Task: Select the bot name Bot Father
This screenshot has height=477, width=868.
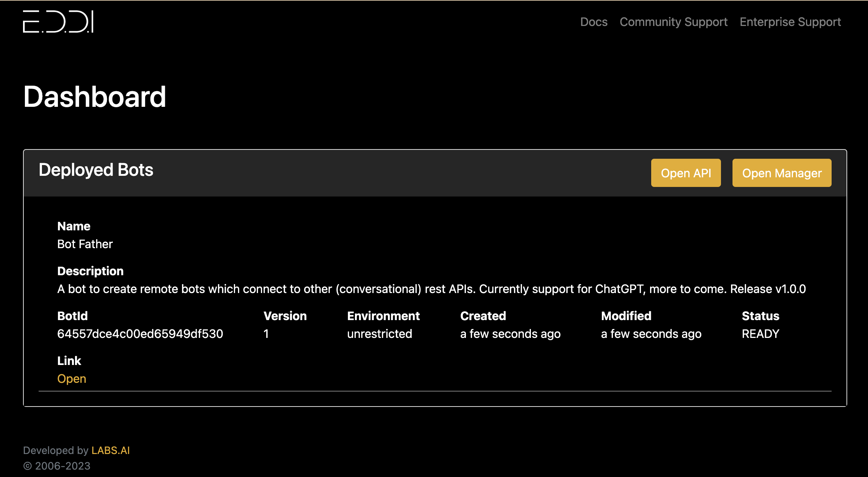Action: 85,244
